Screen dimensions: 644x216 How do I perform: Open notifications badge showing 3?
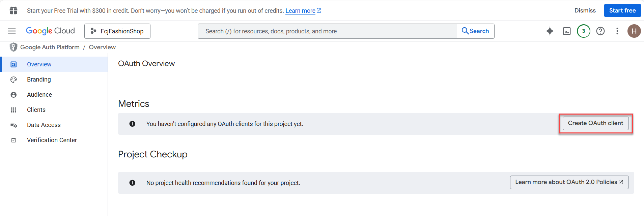[x=584, y=31]
